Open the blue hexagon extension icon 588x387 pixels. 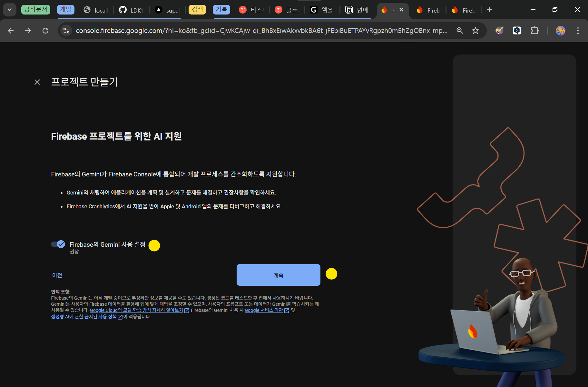point(517,31)
